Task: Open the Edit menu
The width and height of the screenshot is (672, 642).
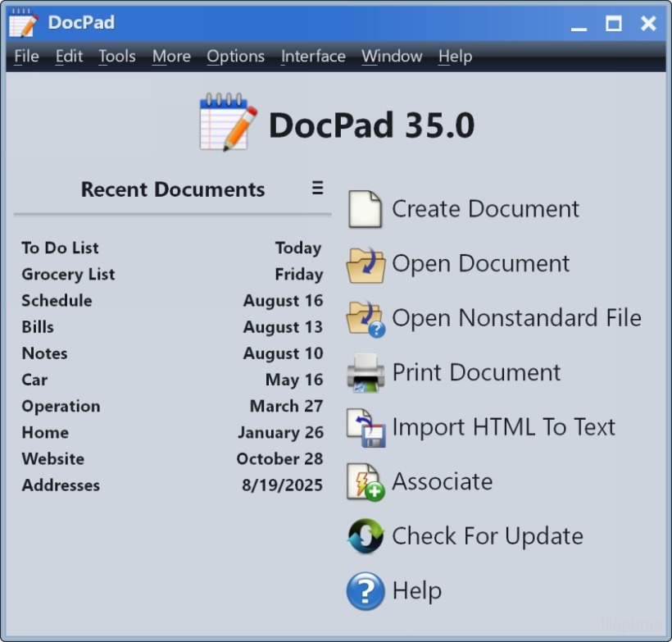Action: [x=69, y=57]
